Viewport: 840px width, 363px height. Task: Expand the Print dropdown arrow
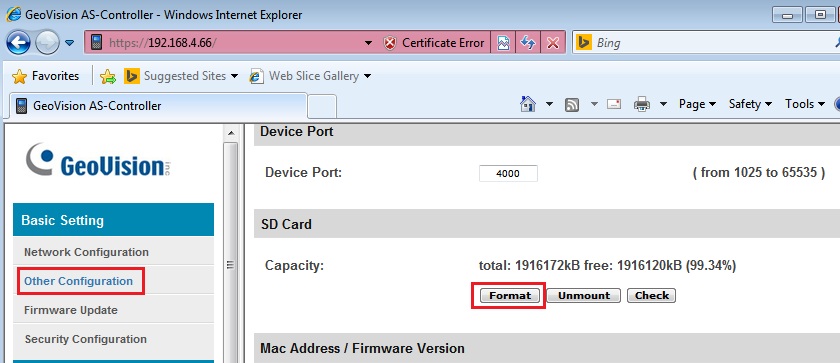point(663,104)
